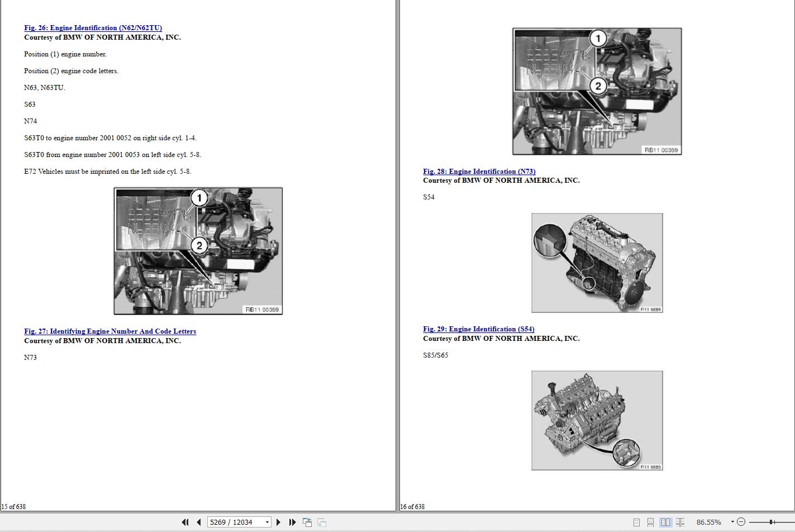795x532 pixels.
Task: Follow the Fig. 28 Engine Identification N73 link
Action: 478,171
